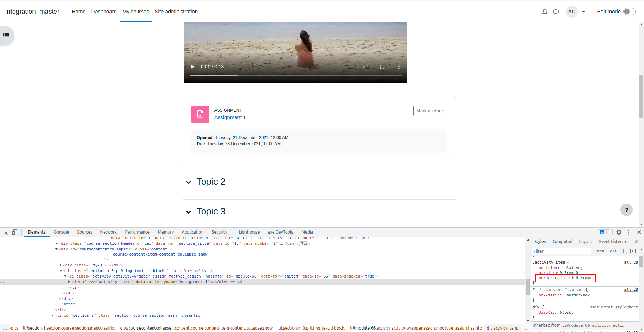Open DevTools settings gear

(619, 232)
